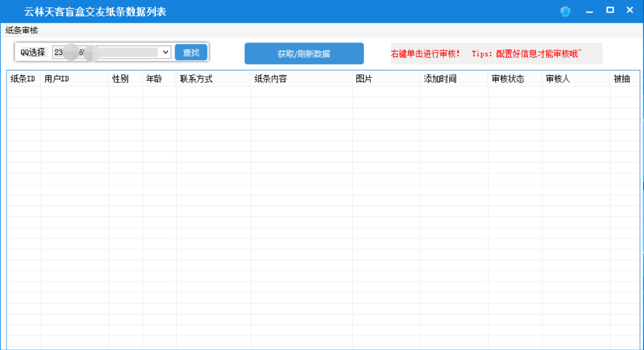Click the 查找 search button
The image size is (644, 350).
(x=191, y=52)
